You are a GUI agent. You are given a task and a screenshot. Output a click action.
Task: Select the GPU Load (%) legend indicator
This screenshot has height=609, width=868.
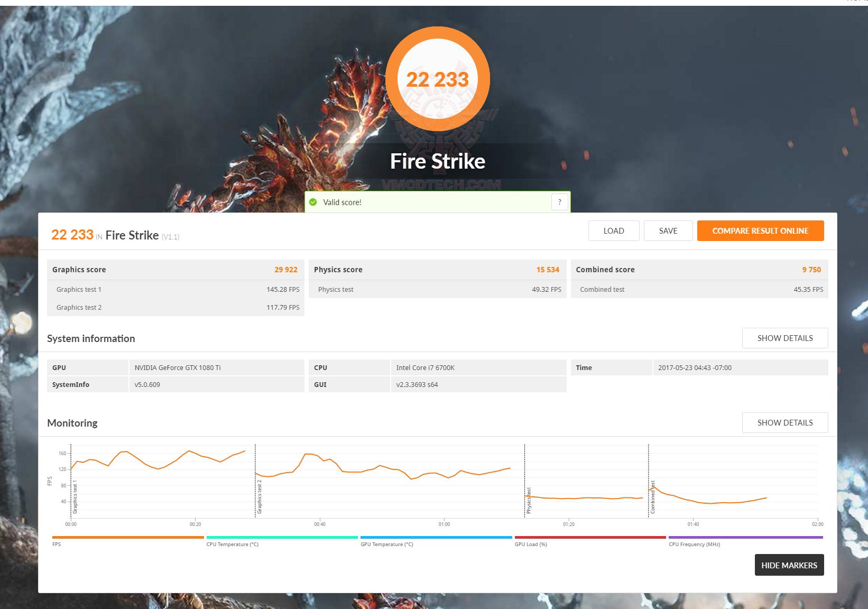click(531, 544)
